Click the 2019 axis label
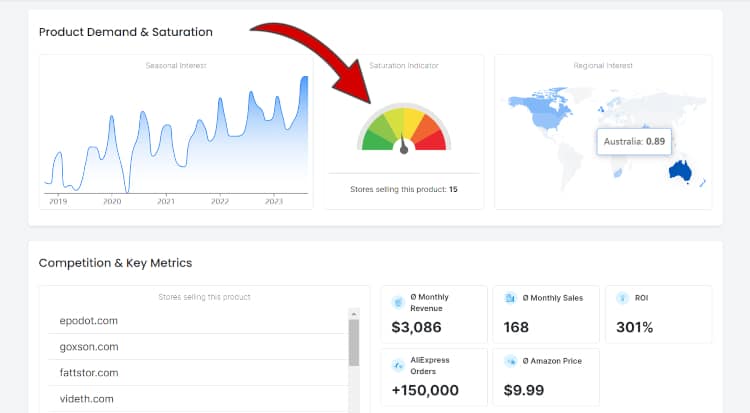Viewport: 750px width, 413px height. (x=58, y=201)
